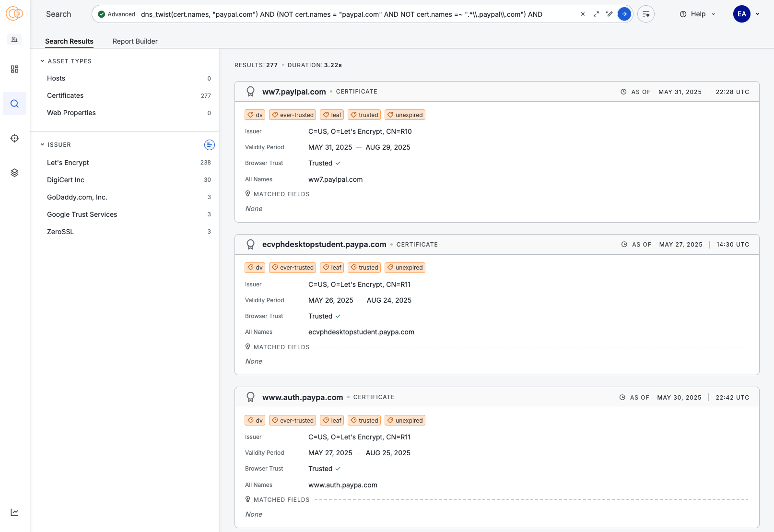Run the search with the blue arrow button
Screen dimensions: 774x532
[x=624, y=14]
